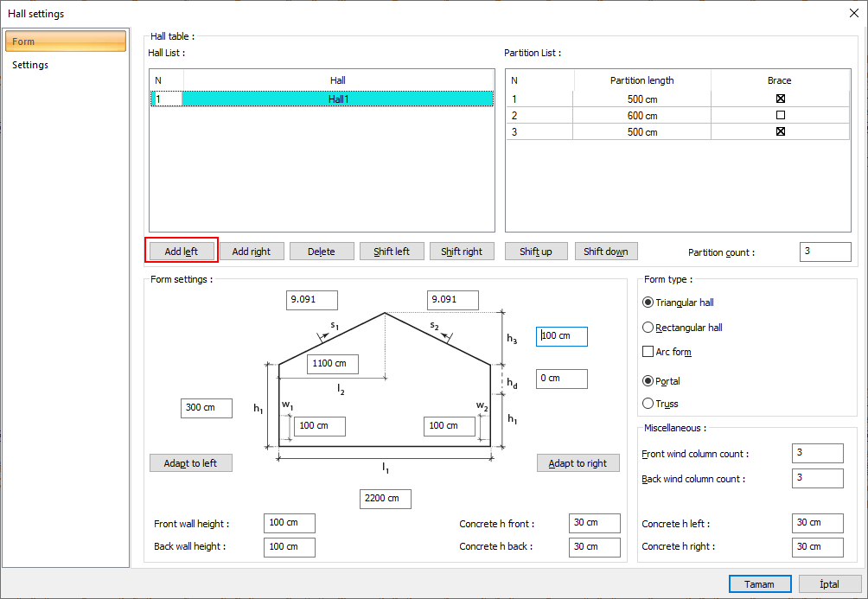Viewport: 868px width, 599px height.
Task: Toggle Brace checkbox for partition 1
Action: click(x=780, y=99)
